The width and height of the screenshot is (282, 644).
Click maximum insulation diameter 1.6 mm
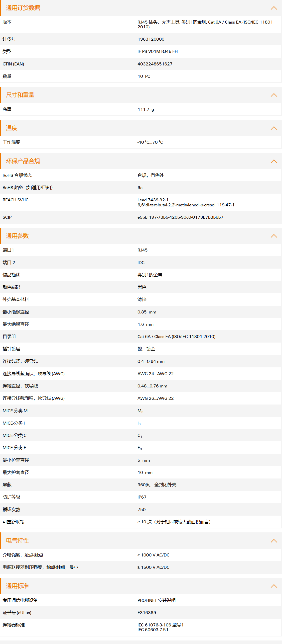pos(146,324)
